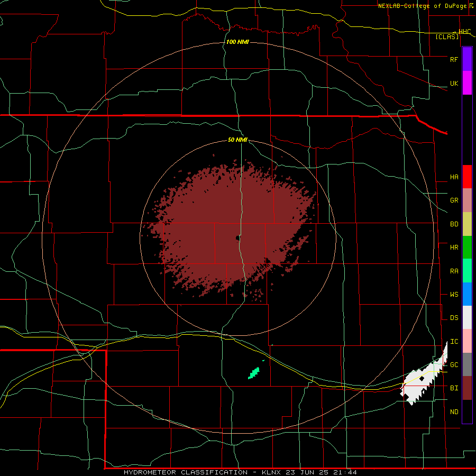The width and height of the screenshot is (476, 476).
Task: Click the 'DS' legend label
Action: click(x=454, y=318)
